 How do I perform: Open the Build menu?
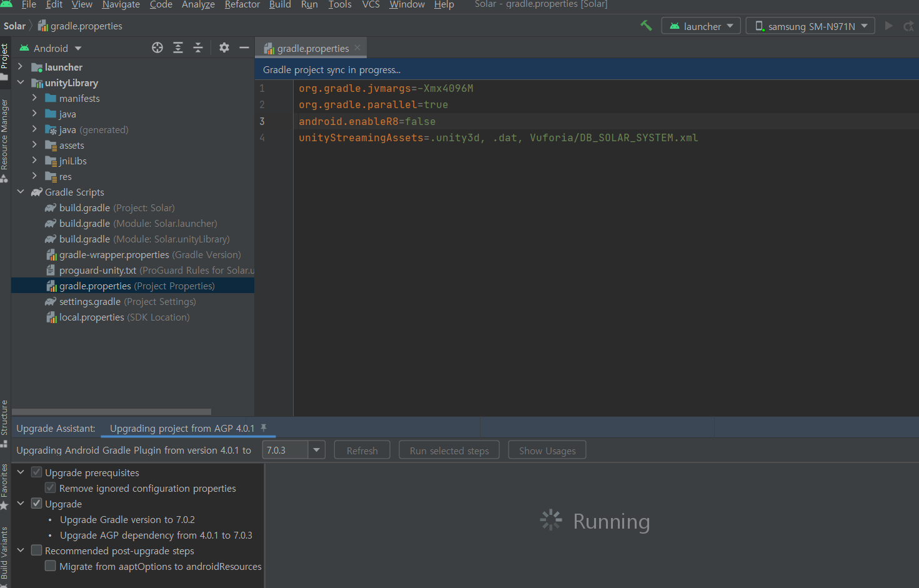[x=280, y=4]
